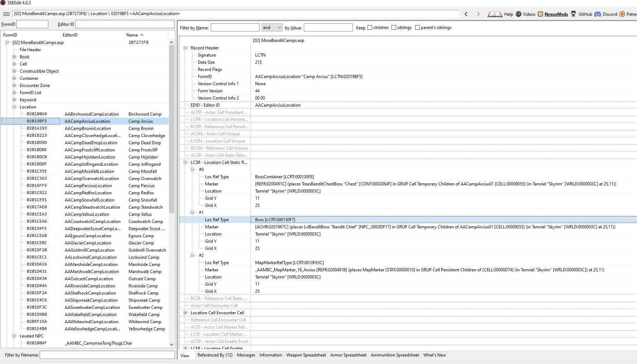Collapse the Leveled NPC group

(14, 336)
